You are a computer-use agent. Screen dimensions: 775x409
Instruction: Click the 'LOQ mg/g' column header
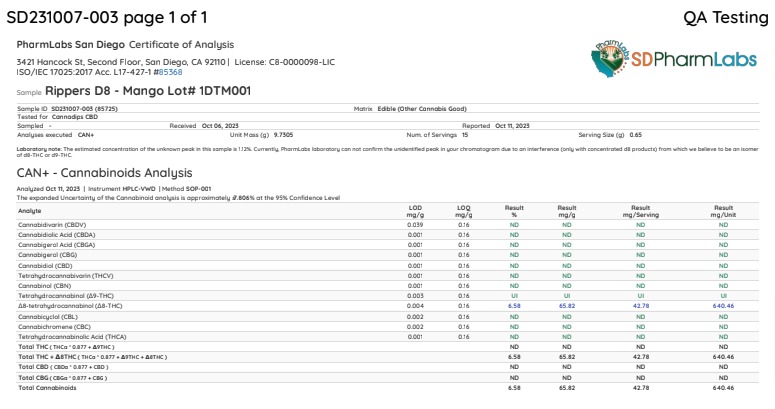click(464, 212)
